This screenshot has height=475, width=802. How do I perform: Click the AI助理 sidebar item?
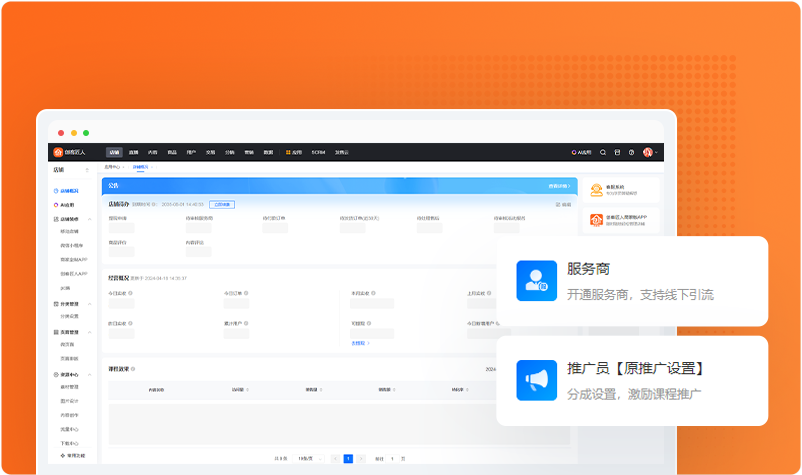[67, 204]
